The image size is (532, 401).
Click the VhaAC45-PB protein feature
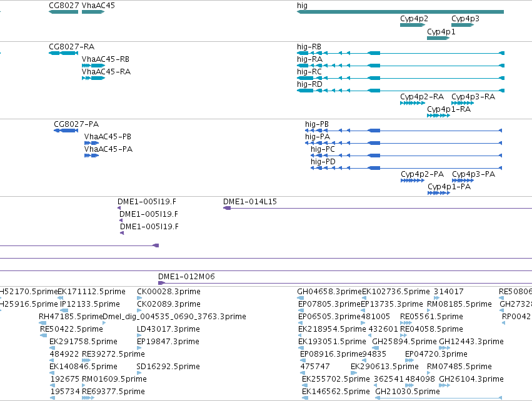(108, 137)
